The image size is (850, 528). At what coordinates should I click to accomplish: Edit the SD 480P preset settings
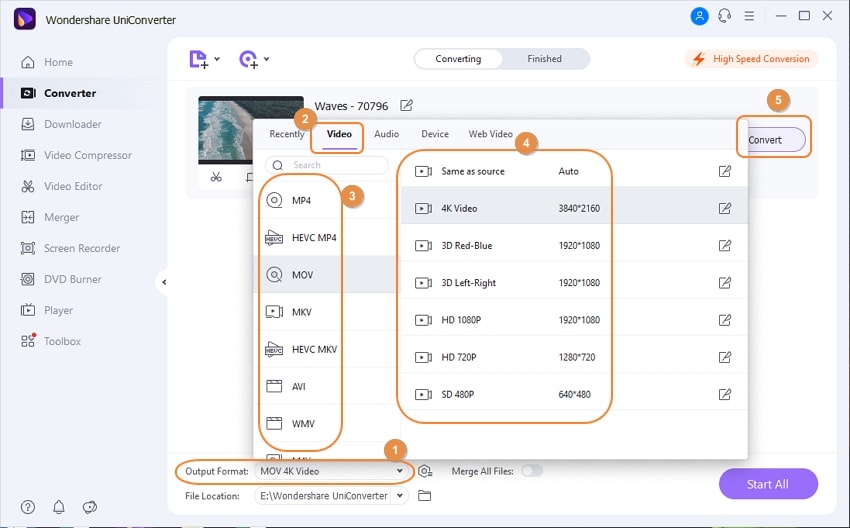click(x=725, y=394)
